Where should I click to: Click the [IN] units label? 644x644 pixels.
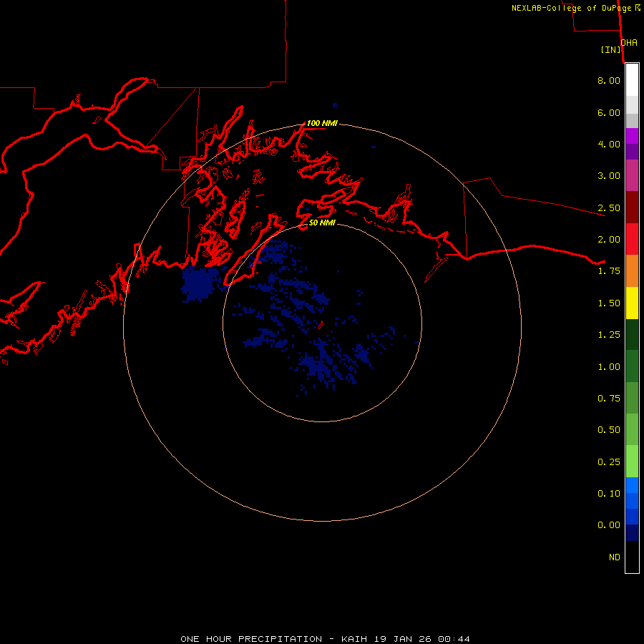coord(611,49)
